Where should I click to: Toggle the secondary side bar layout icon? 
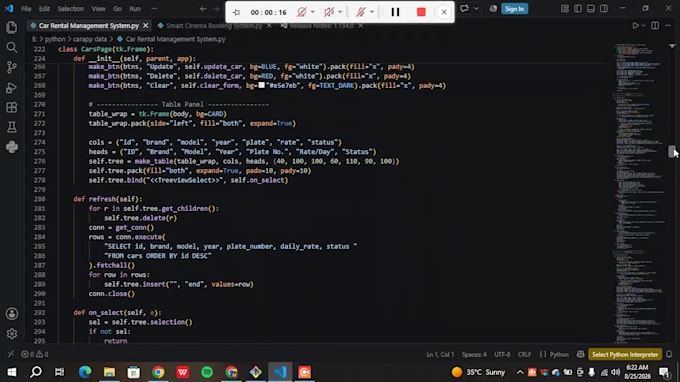[x=604, y=9]
